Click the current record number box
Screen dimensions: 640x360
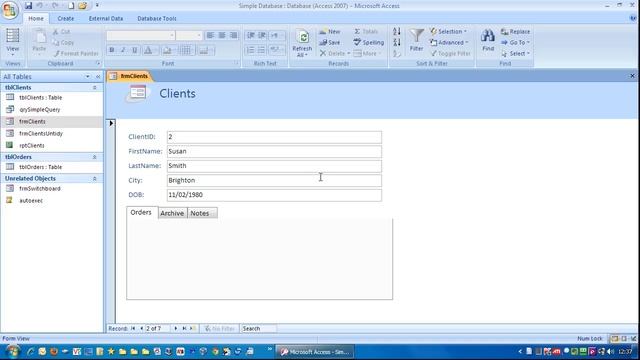point(158,329)
